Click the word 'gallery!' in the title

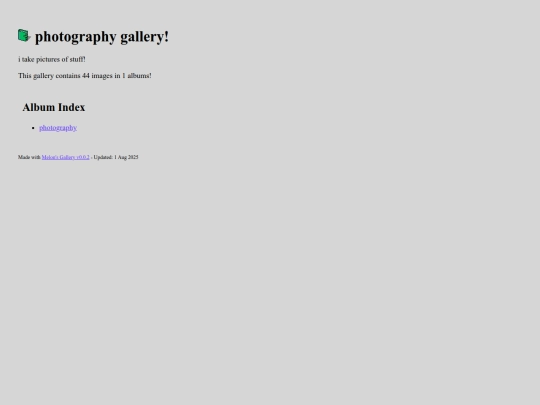click(x=145, y=37)
